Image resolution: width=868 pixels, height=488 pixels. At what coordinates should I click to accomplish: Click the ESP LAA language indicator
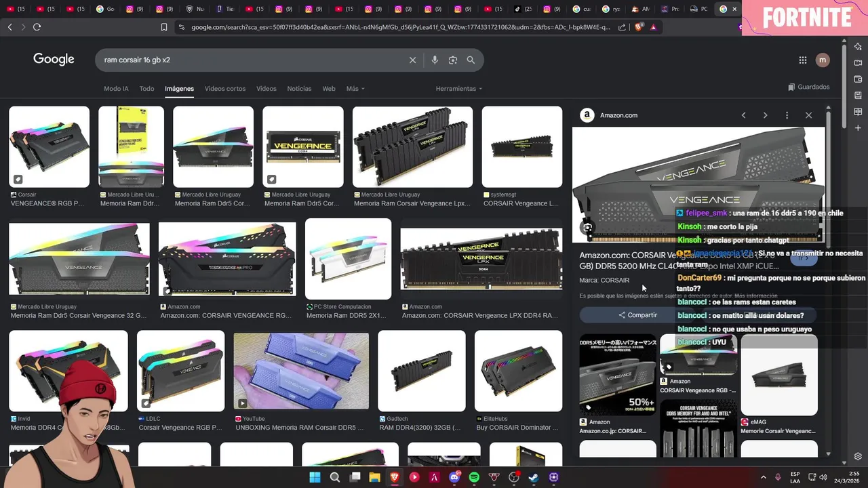tap(795, 477)
